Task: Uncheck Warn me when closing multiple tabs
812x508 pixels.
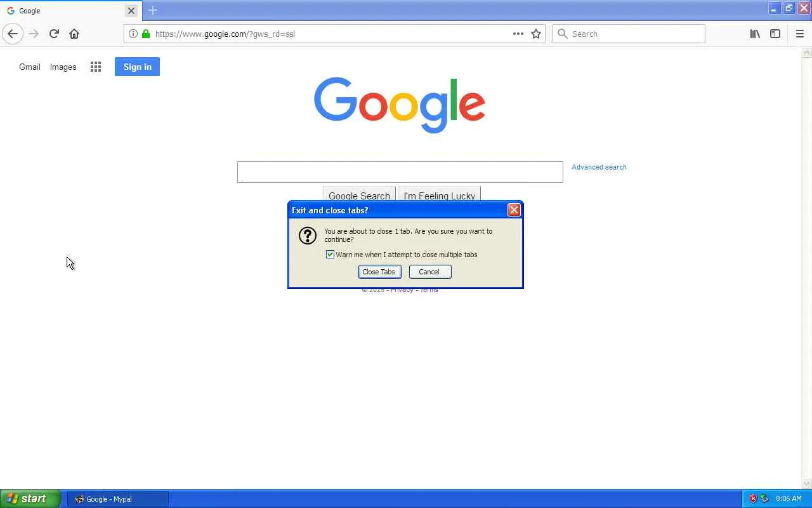Action: (x=330, y=255)
